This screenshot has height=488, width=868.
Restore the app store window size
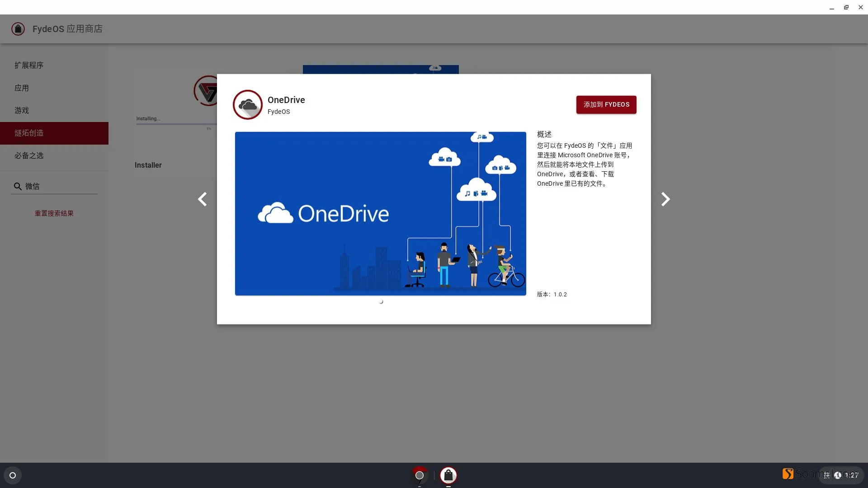[846, 7]
